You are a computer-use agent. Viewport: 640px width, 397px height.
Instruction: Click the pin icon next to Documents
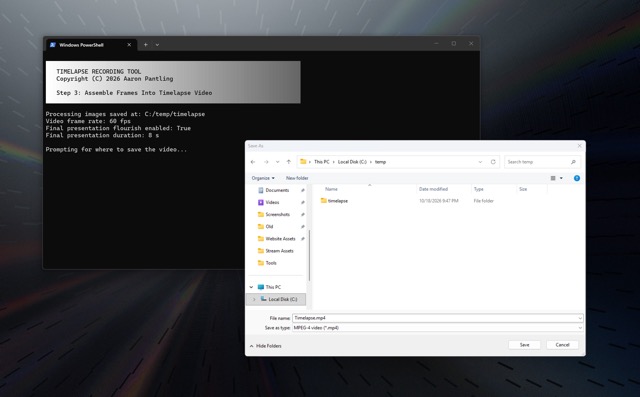coord(302,190)
